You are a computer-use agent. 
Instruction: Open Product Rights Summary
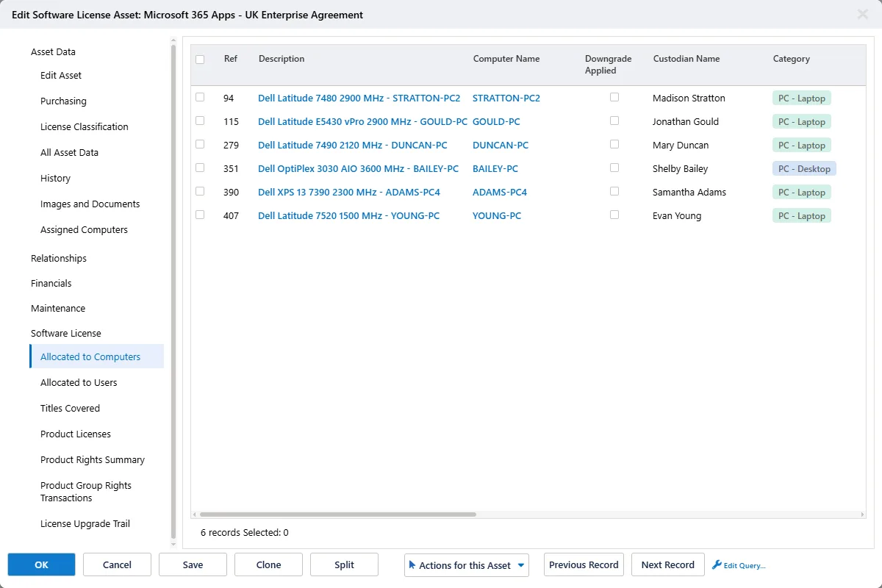pos(93,460)
